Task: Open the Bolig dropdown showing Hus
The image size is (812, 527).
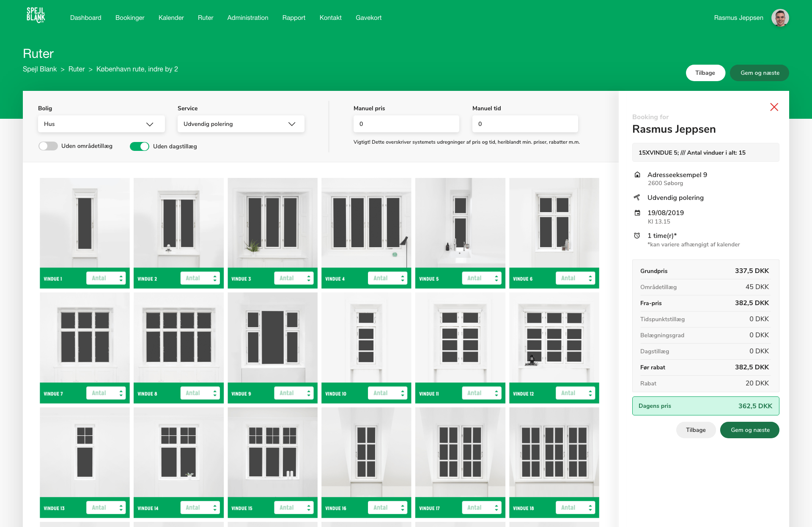Action: (x=101, y=124)
